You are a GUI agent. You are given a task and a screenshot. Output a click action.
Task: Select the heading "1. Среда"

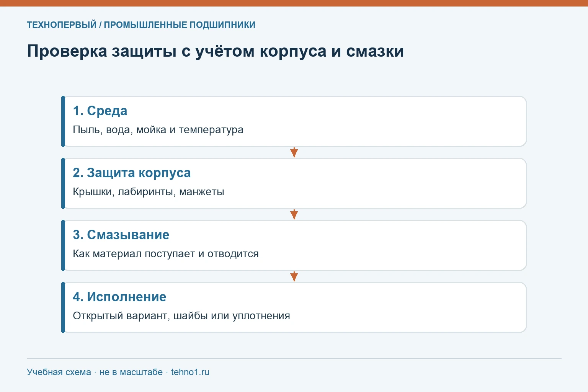pyautogui.click(x=100, y=111)
